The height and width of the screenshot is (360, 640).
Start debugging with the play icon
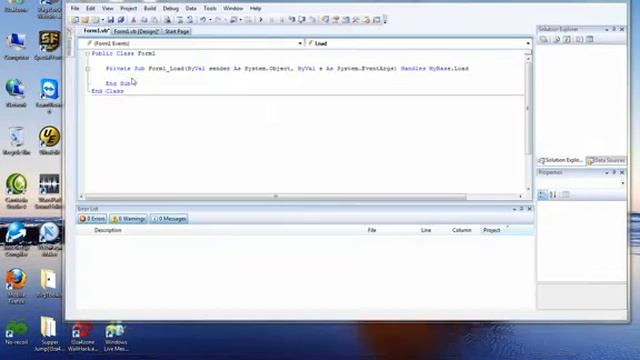(261, 20)
